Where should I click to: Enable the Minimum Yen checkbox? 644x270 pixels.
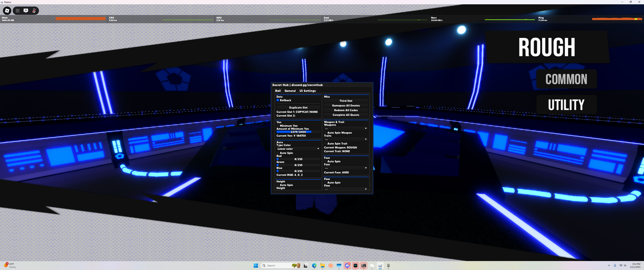tap(278, 126)
